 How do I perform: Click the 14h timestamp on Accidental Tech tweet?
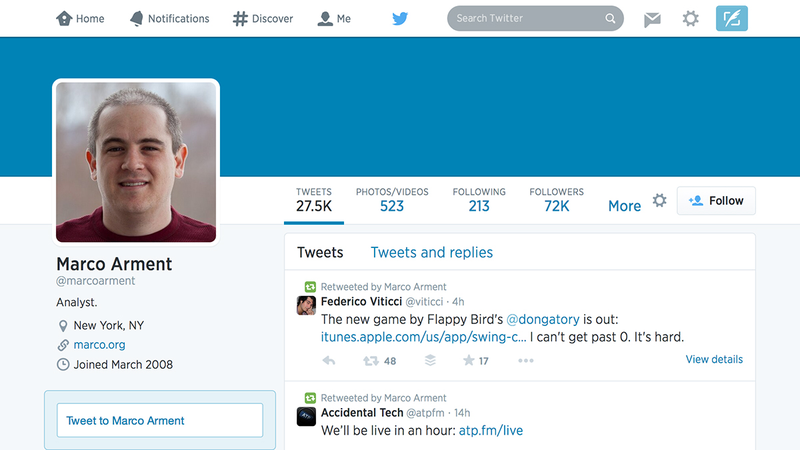coord(462,413)
